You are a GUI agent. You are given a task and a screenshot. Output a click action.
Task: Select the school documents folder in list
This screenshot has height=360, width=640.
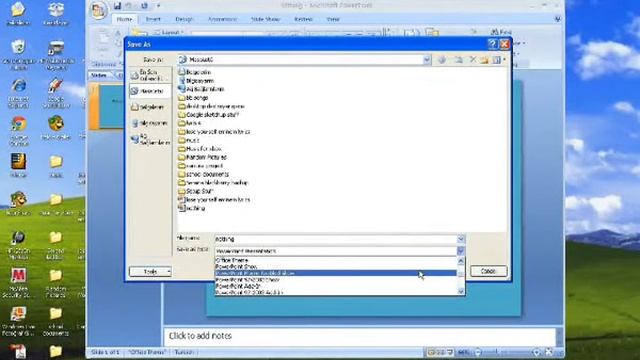(x=204, y=174)
